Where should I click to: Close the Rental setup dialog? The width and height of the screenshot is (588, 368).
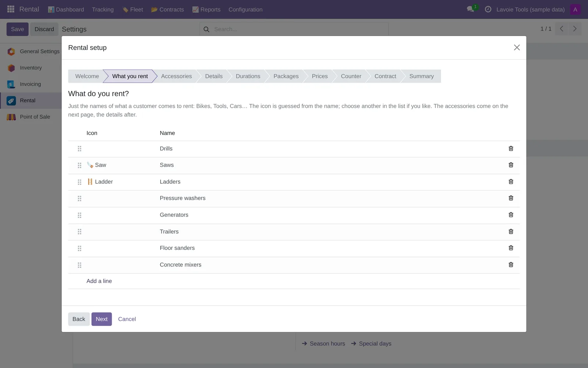point(517,47)
